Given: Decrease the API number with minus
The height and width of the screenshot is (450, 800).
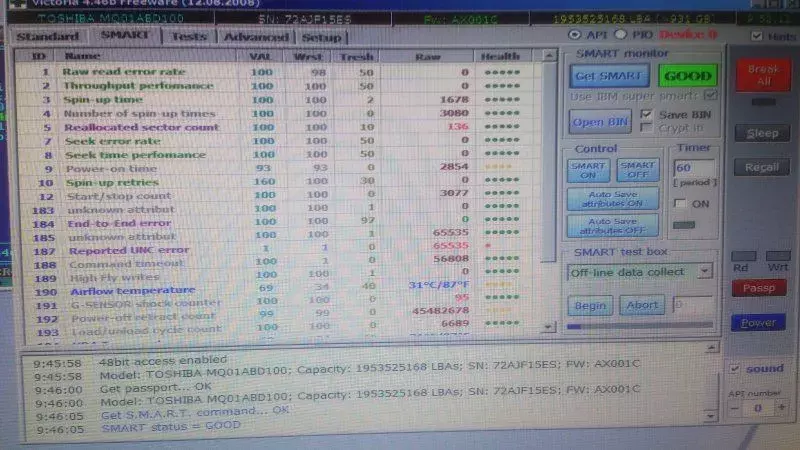Looking at the screenshot, I should coord(735,408).
